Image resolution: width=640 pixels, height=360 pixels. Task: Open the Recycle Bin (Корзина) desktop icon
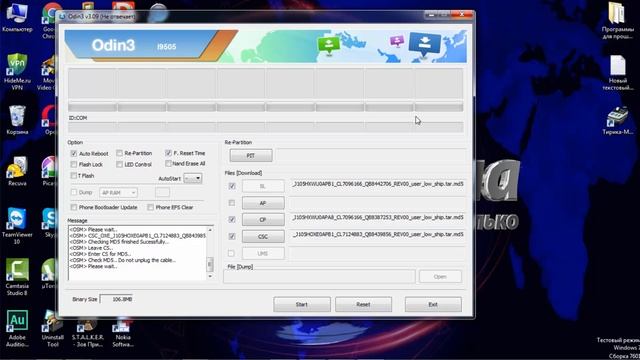pyautogui.click(x=17, y=119)
